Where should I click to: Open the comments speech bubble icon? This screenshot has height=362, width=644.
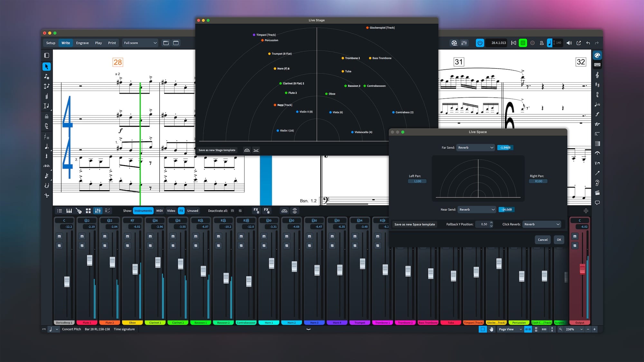tap(597, 203)
